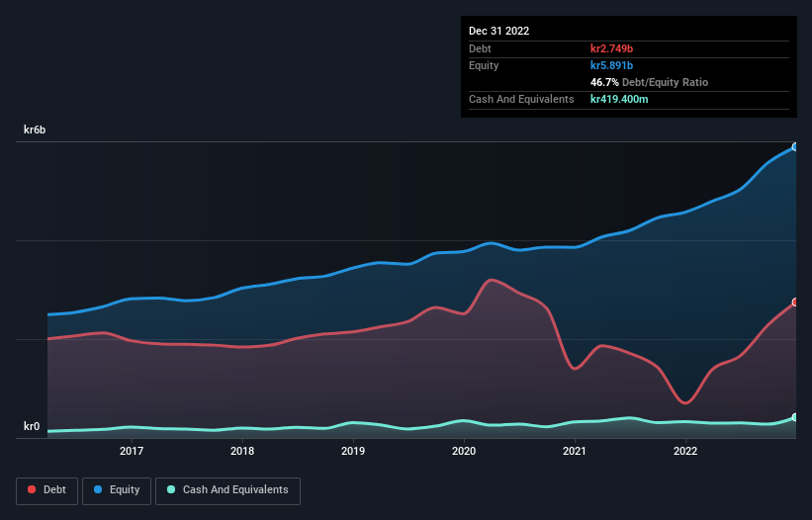Toggle the Equity legend series
The height and width of the screenshot is (520, 812).
(x=117, y=490)
